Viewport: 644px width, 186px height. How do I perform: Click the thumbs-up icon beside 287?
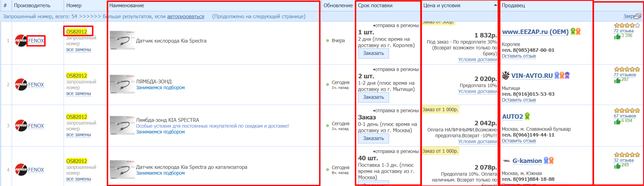point(618,80)
